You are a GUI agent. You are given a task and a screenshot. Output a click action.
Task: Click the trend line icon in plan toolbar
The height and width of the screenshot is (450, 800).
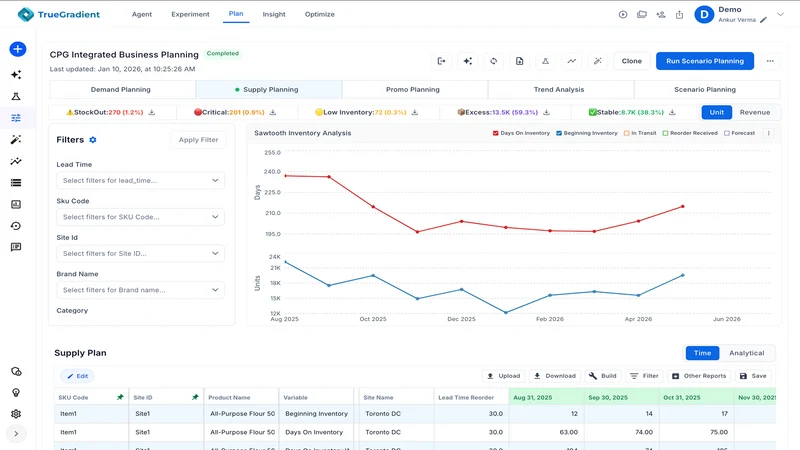571,61
